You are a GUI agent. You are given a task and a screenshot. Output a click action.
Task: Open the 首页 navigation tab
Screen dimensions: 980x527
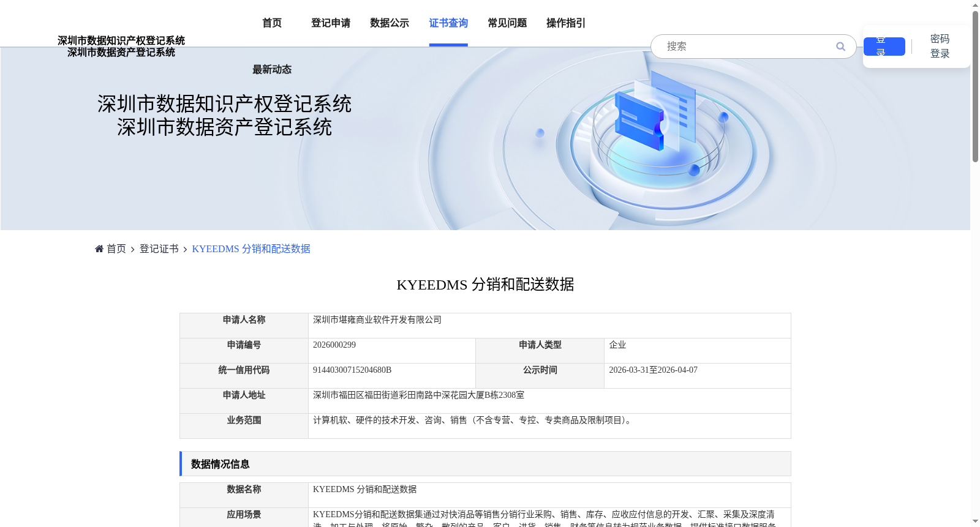[272, 23]
